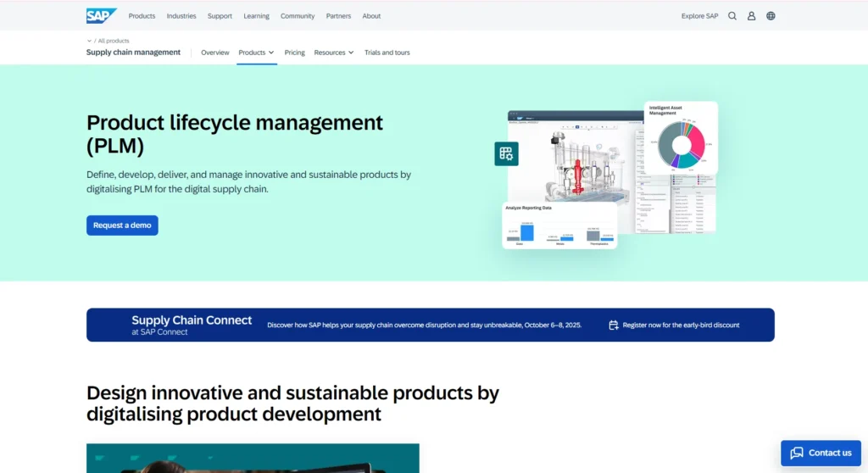Open the Supply chain management heading link
This screenshot has height=473, width=868.
(133, 52)
